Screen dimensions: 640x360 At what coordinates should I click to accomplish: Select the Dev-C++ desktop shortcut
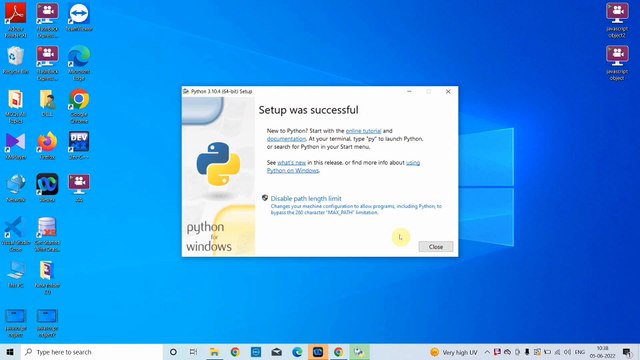pos(79,146)
